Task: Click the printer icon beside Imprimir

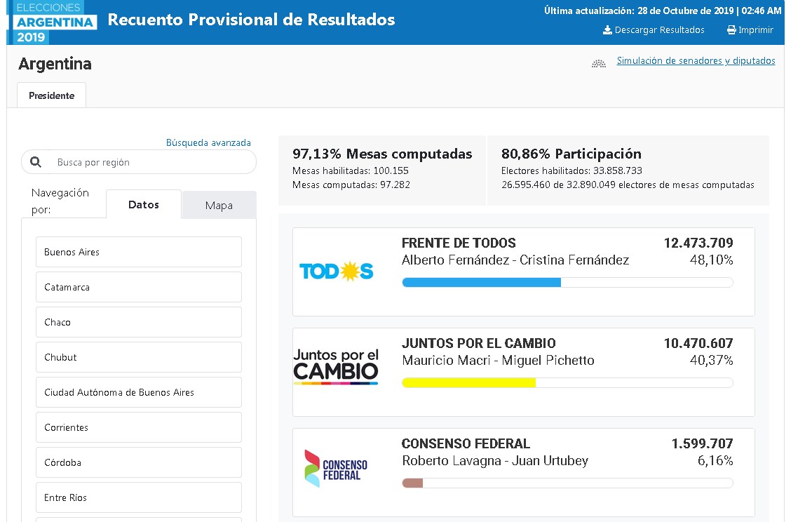Action: (x=731, y=30)
